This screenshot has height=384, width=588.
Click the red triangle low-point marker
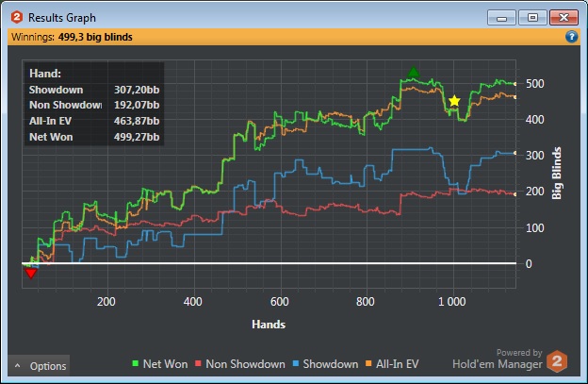31,273
